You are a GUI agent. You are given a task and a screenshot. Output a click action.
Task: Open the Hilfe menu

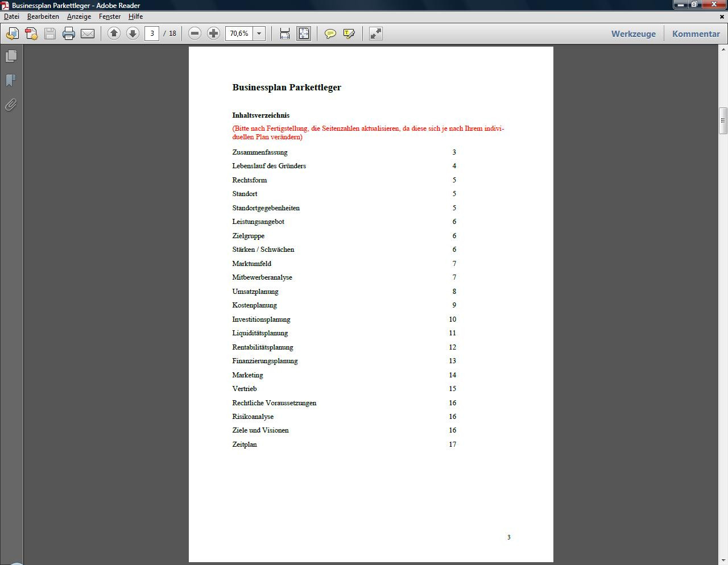tap(135, 16)
